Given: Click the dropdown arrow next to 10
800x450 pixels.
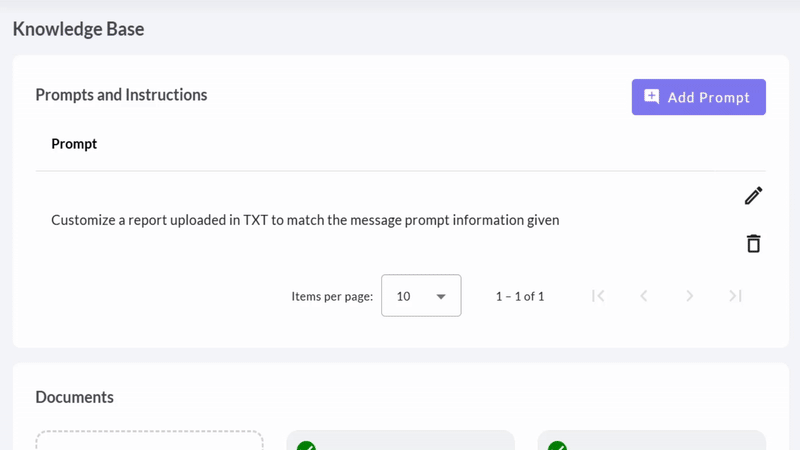Looking at the screenshot, I should pyautogui.click(x=441, y=296).
